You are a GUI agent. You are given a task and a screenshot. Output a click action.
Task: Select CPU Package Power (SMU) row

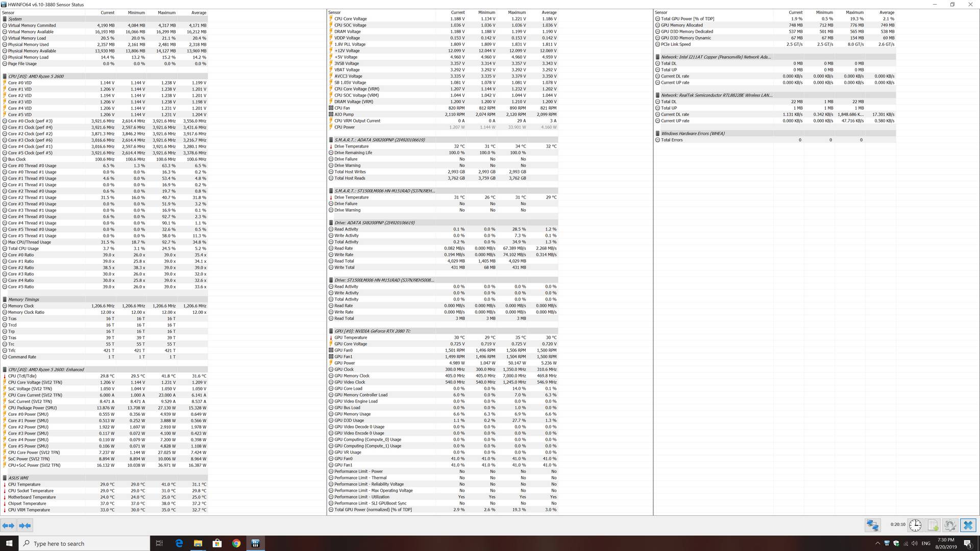pos(105,408)
